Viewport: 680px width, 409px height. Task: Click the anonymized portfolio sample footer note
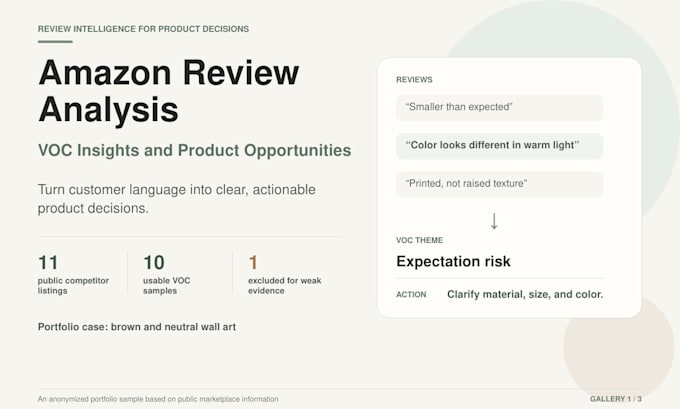(158, 399)
